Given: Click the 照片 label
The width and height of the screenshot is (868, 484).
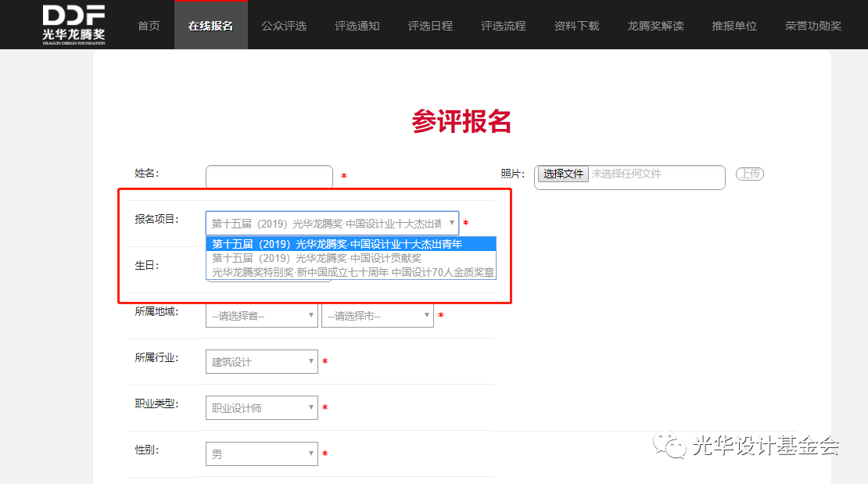Looking at the screenshot, I should point(513,174).
